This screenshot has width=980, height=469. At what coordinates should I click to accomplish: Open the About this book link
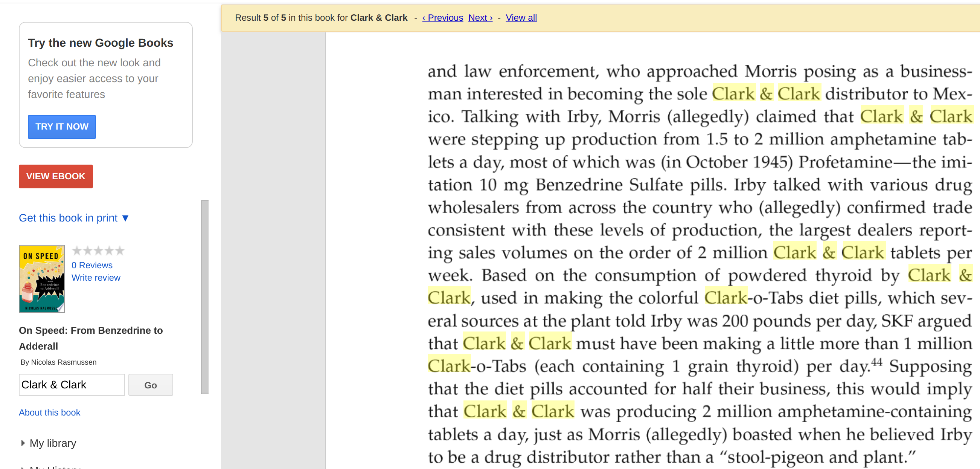pyautogui.click(x=49, y=412)
